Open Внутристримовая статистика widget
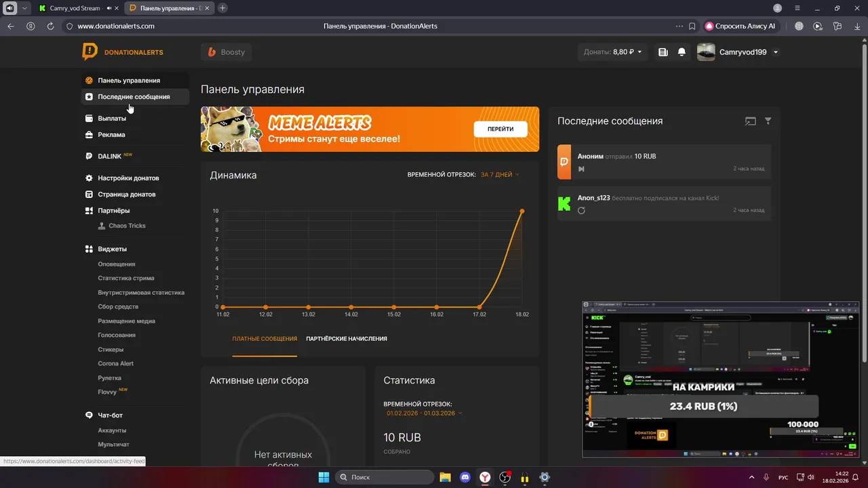The width and height of the screenshot is (868, 488). [x=141, y=293]
